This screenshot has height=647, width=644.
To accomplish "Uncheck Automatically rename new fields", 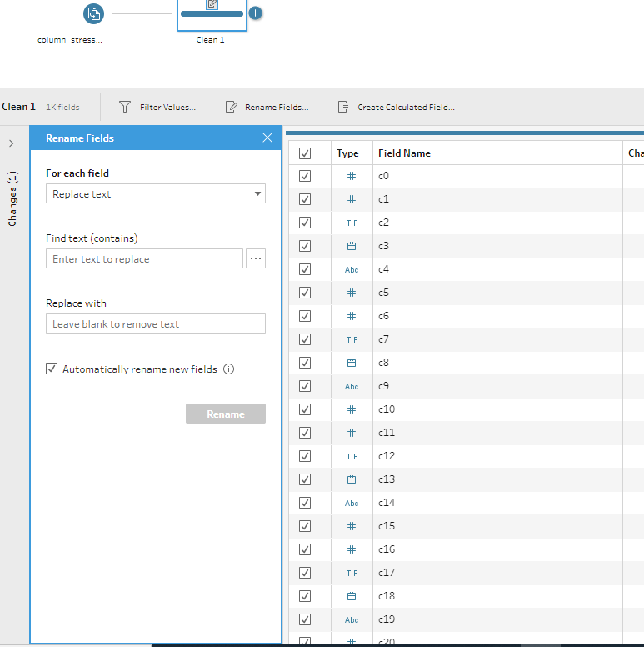I will (52, 369).
